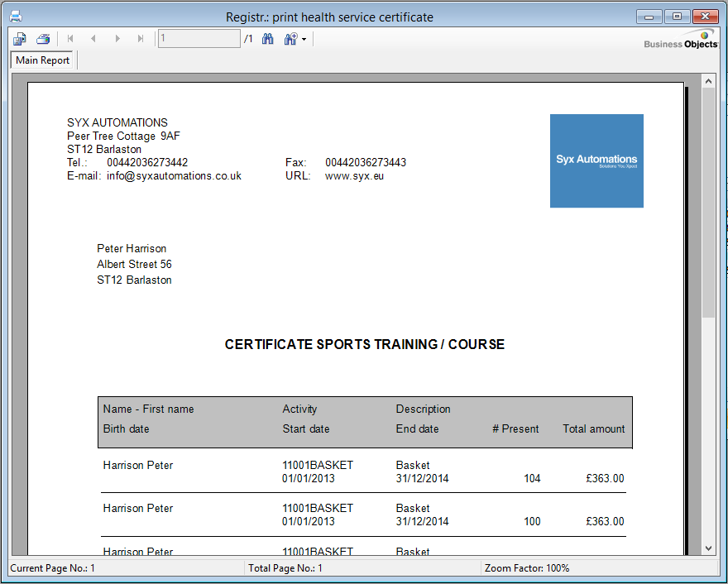
Task: Maximize the report window
Action: [677, 17]
